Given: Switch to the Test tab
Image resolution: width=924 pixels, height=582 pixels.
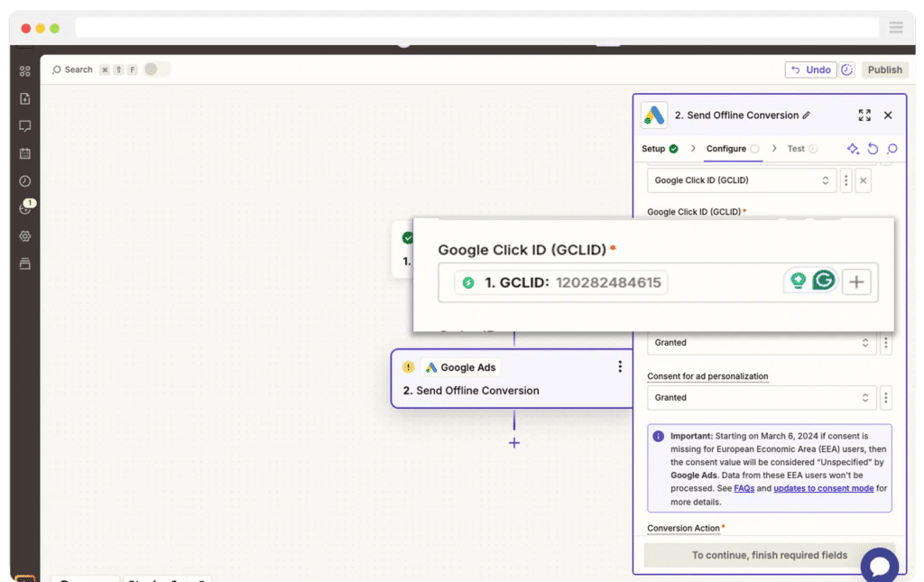Looking at the screenshot, I should point(802,149).
